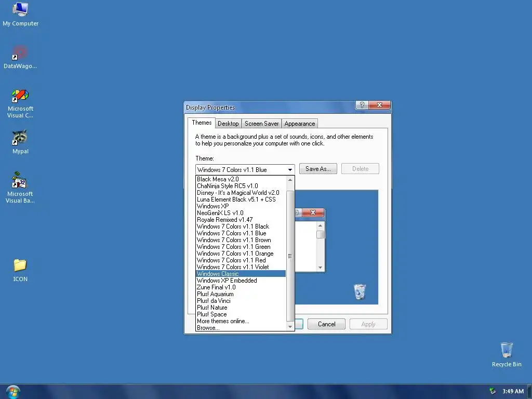Click the system tray icon beside the clock
The image size is (532, 399).
click(493, 391)
